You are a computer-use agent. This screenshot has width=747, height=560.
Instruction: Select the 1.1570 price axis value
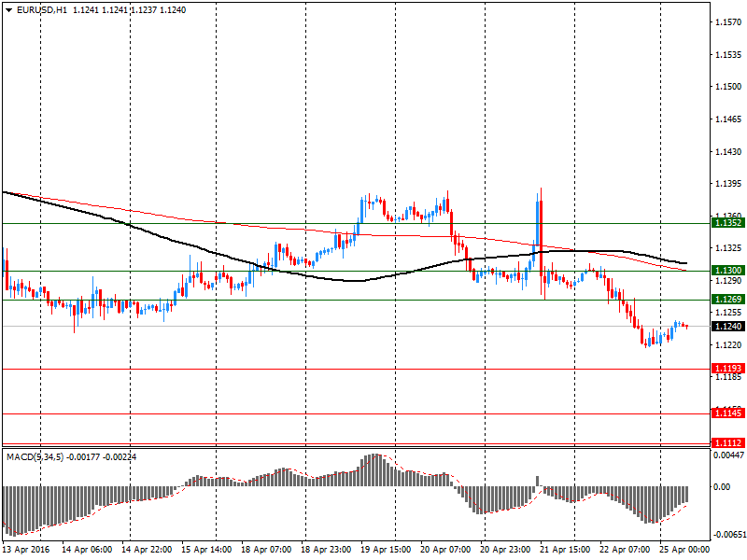click(x=728, y=21)
